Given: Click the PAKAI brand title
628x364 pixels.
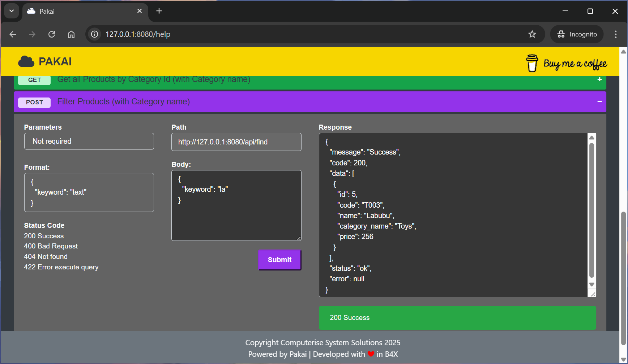Looking at the screenshot, I should 55,62.
